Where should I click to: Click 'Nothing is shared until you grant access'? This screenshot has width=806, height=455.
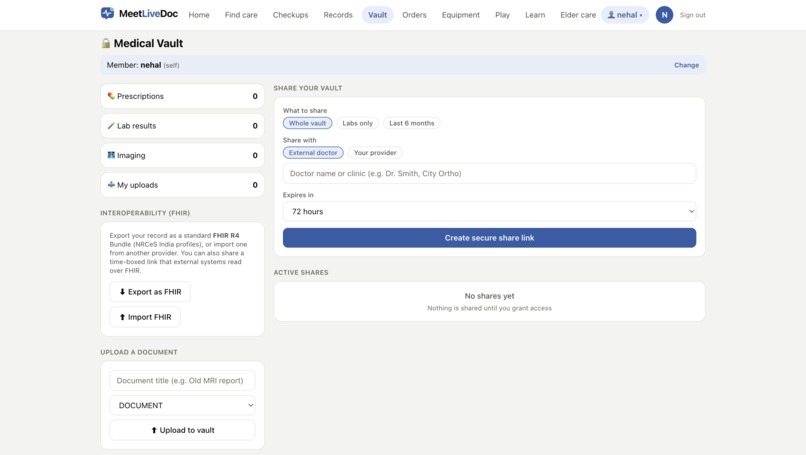click(489, 308)
